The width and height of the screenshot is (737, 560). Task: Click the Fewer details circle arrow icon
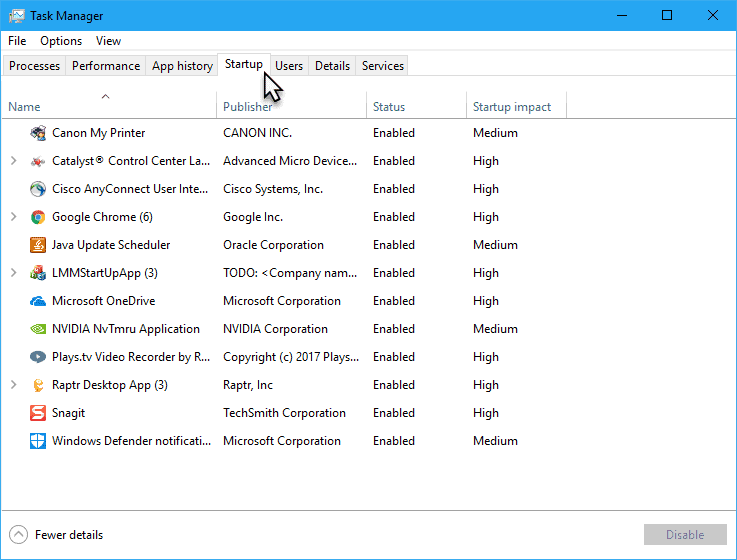[18, 535]
